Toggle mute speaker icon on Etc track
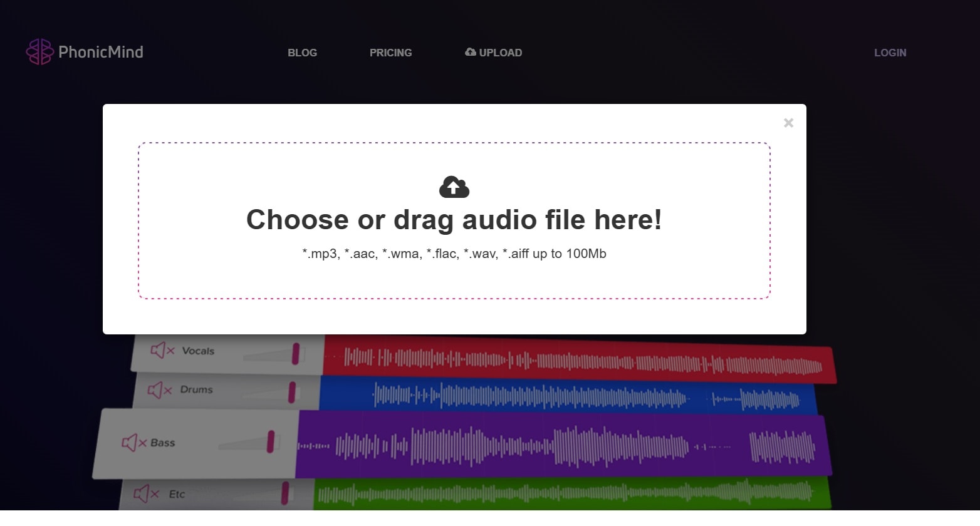The width and height of the screenshot is (980, 526). point(147,494)
